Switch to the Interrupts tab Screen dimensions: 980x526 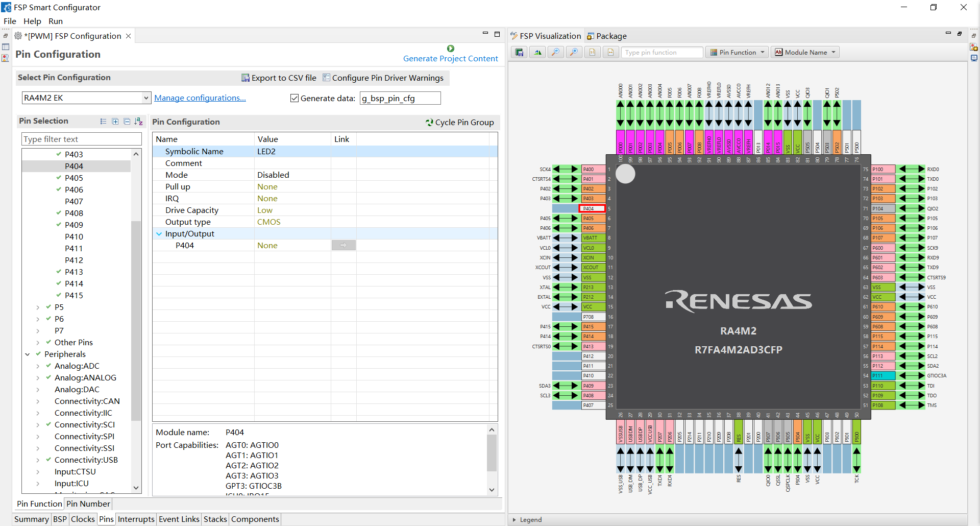click(x=136, y=519)
